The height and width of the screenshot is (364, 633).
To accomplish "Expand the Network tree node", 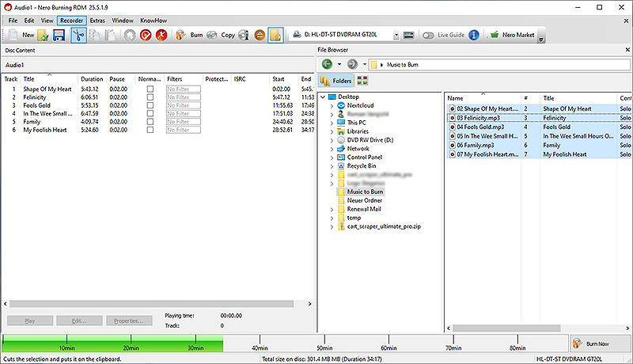I will pos(332,149).
